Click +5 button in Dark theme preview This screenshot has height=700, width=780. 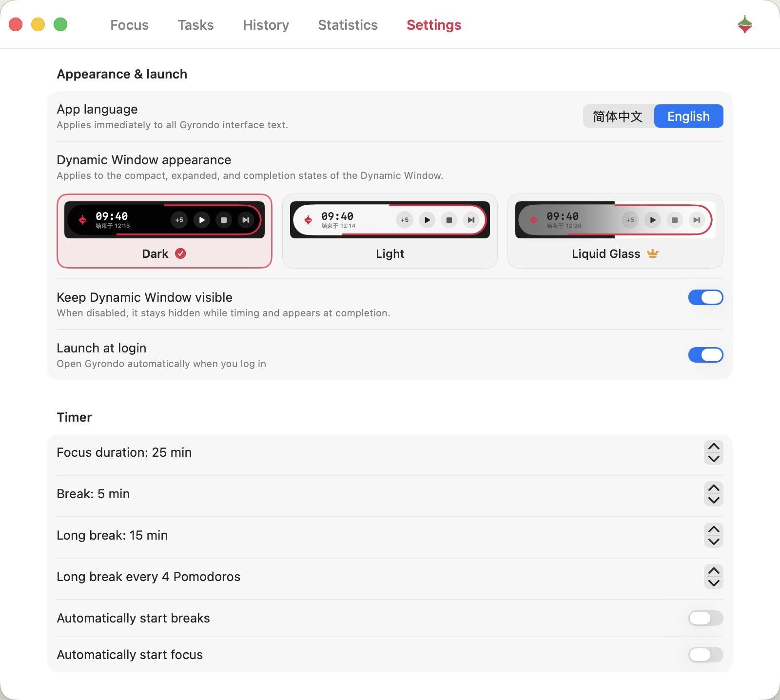(x=179, y=220)
